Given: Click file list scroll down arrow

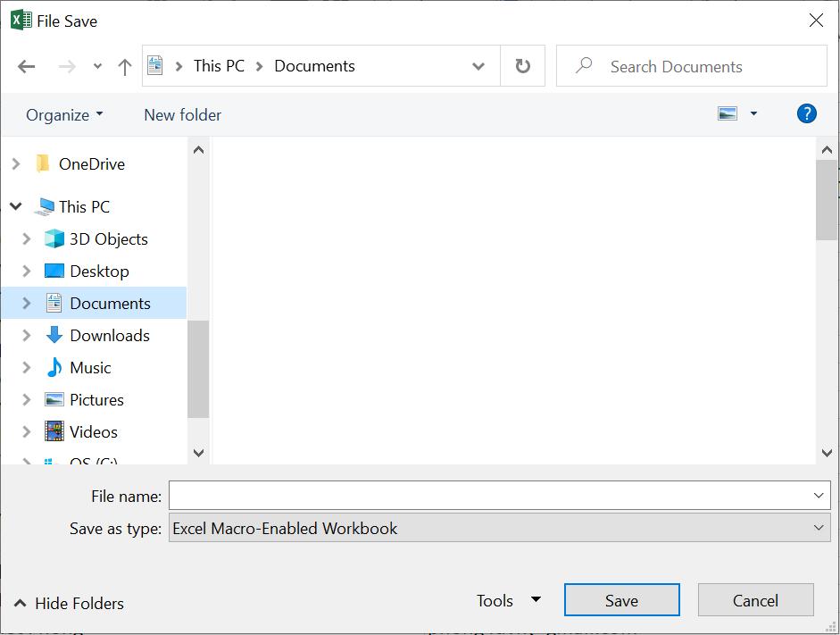Looking at the screenshot, I should [828, 454].
